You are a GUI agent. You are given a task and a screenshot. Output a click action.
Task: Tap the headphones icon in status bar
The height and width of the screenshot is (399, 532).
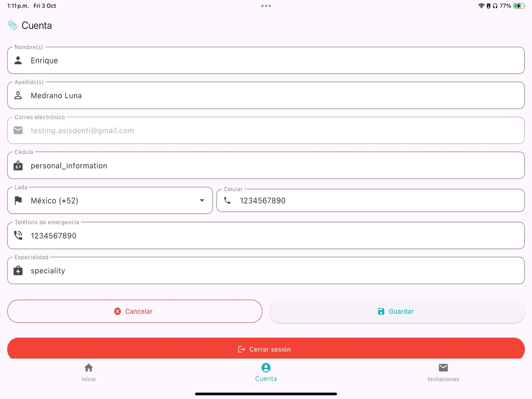tap(495, 6)
